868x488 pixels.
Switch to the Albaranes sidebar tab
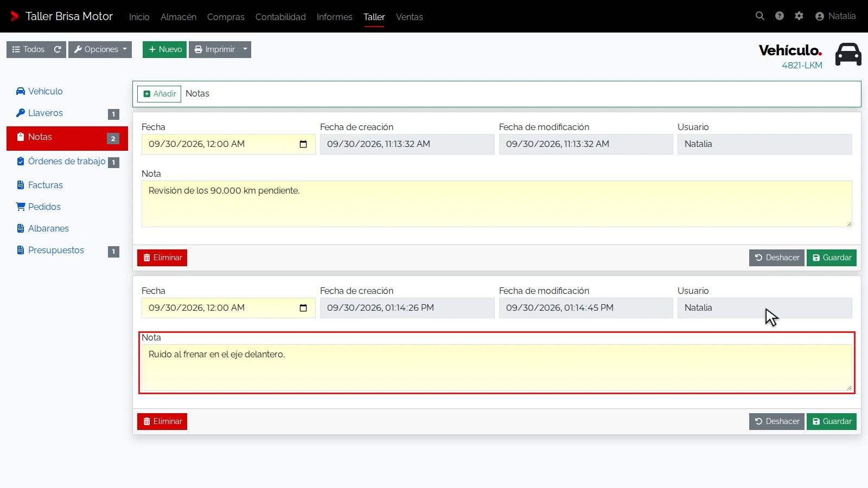click(67, 228)
